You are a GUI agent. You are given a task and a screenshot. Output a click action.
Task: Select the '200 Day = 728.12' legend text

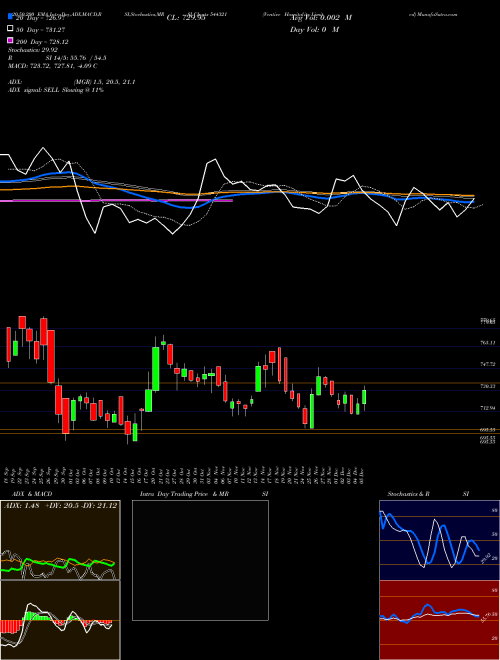[42, 42]
